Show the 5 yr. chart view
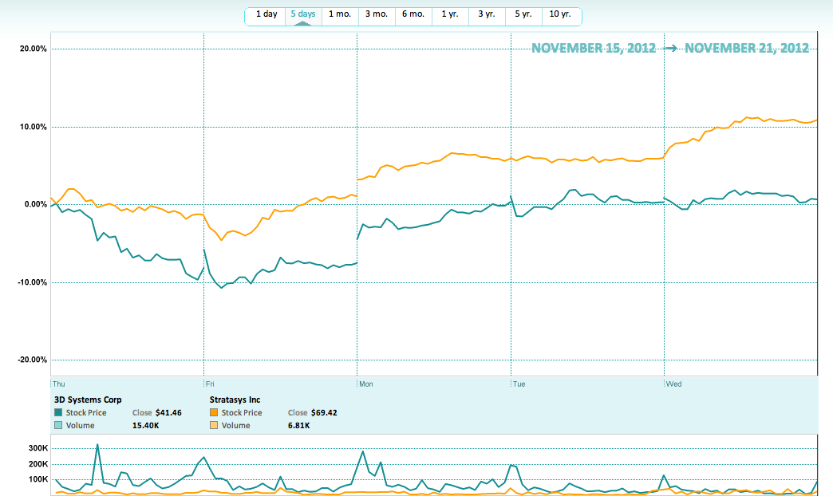This screenshot has height=504, width=833. [523, 14]
